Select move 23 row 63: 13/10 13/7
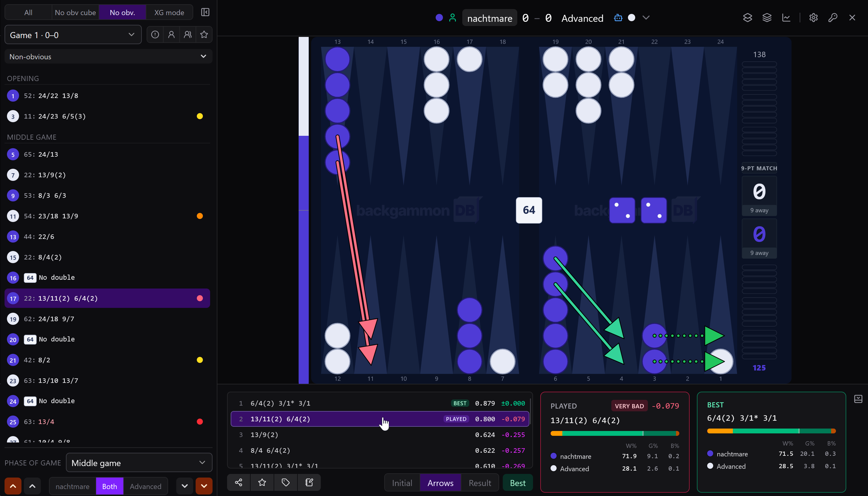Screen dimensions: 868x496 [107, 380]
